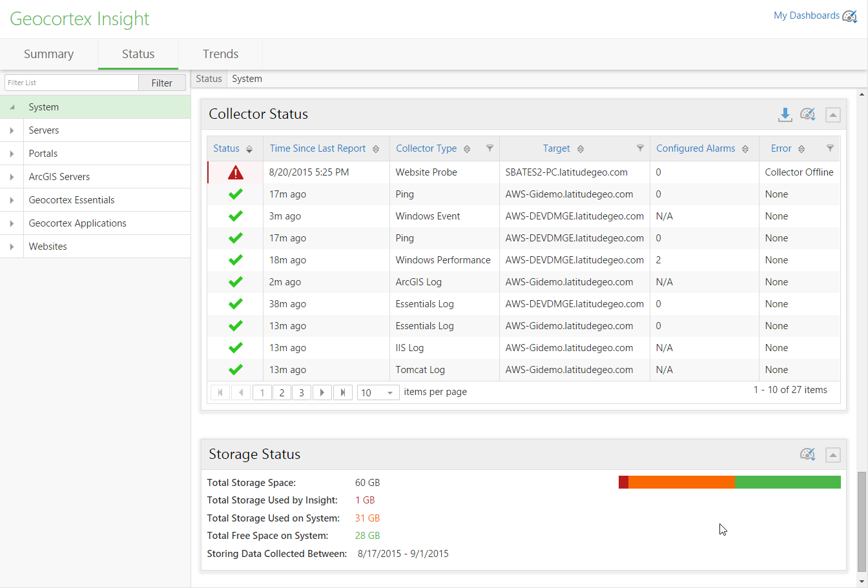Click the Collector Type column header
This screenshot has height=588, width=868.
pyautogui.click(x=426, y=148)
